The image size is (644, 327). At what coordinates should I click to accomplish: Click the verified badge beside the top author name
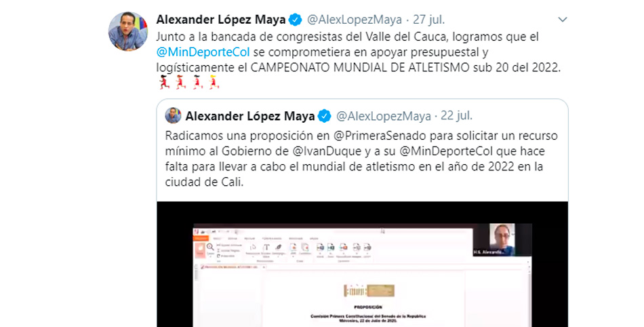pyautogui.click(x=295, y=19)
